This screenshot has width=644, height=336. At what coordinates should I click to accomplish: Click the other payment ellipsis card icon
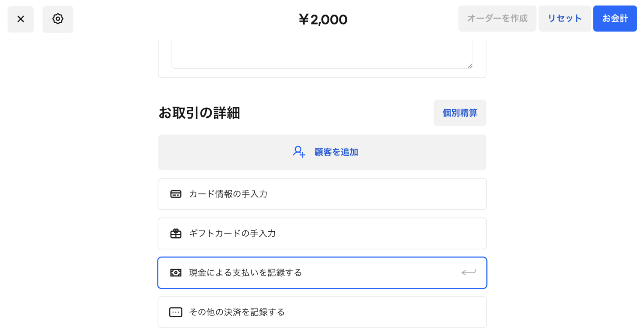(x=176, y=312)
